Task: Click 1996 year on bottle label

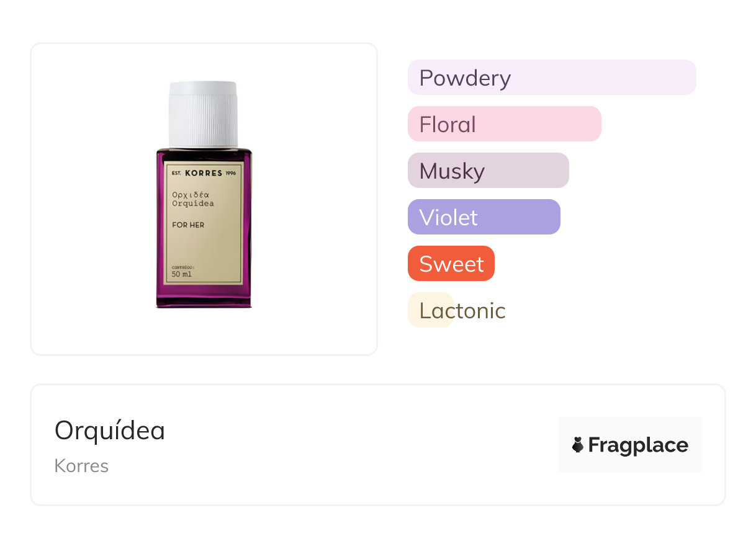Action: [231, 173]
